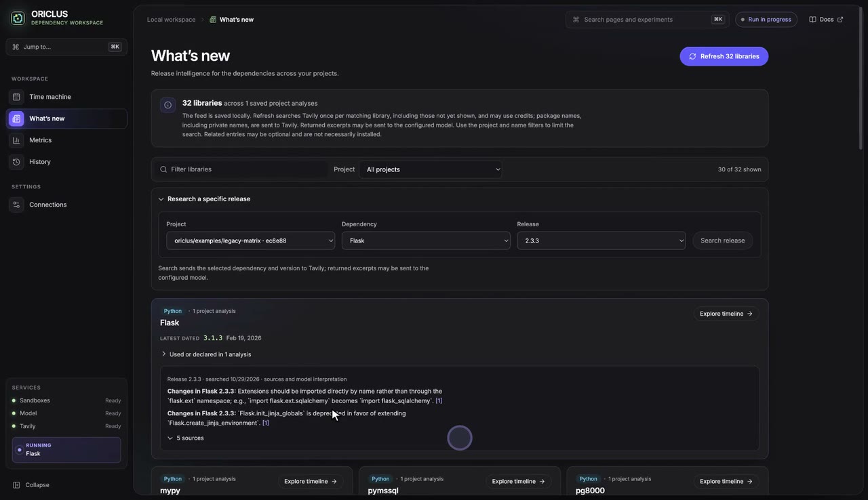
Task: Focus the Search pages and experiments field
Action: pyautogui.click(x=647, y=20)
